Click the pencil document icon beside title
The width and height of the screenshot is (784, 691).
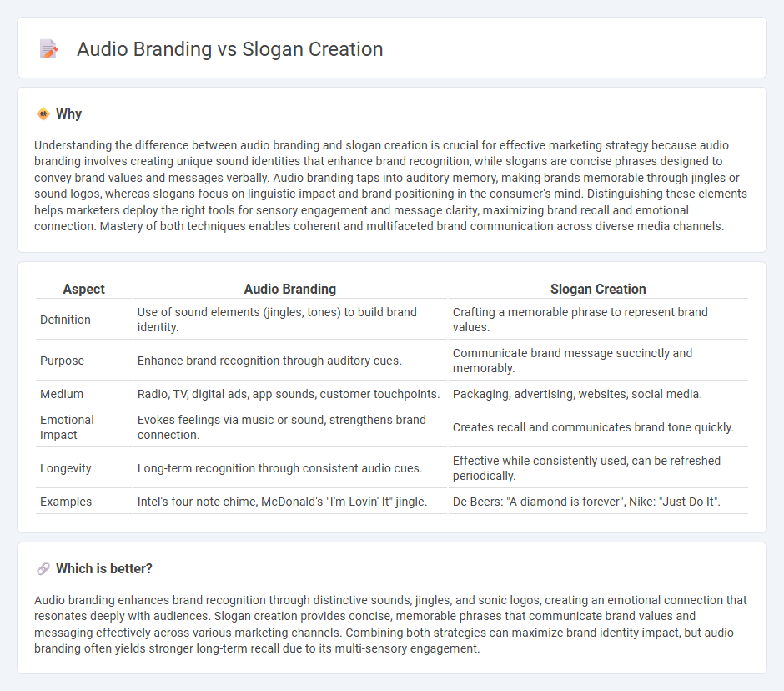(48, 49)
